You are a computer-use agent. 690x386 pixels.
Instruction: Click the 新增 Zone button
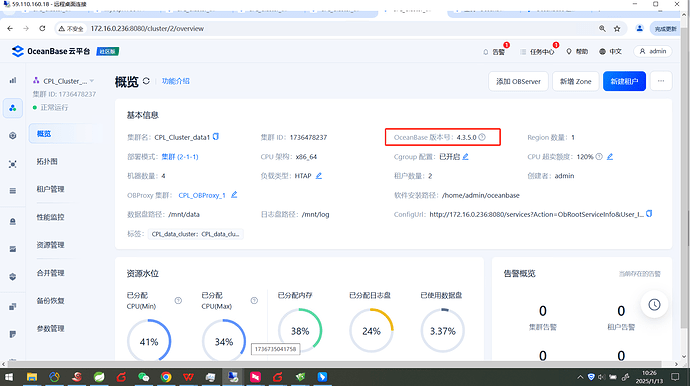coord(576,81)
